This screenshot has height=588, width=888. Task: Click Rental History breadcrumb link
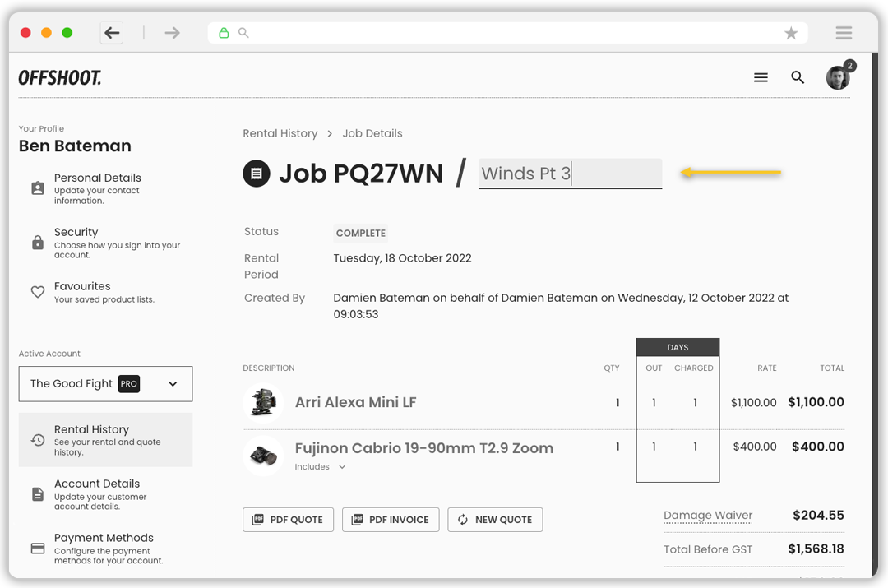280,134
